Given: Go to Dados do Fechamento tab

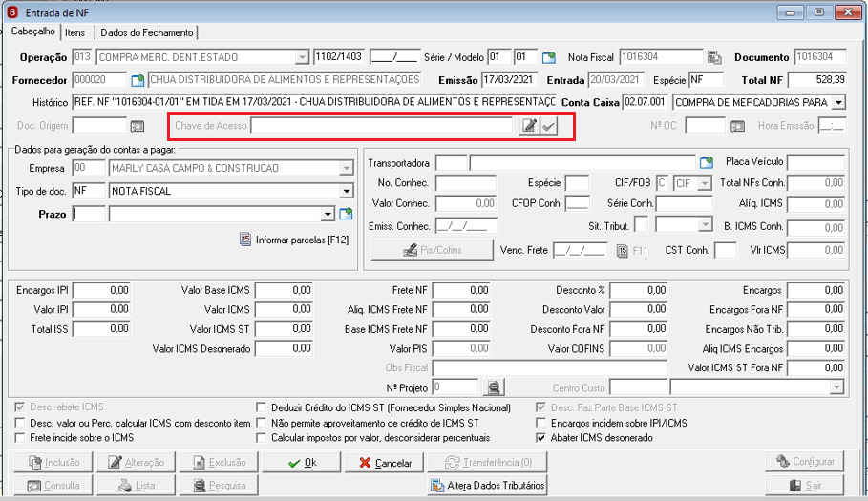Looking at the screenshot, I should tap(147, 32).
